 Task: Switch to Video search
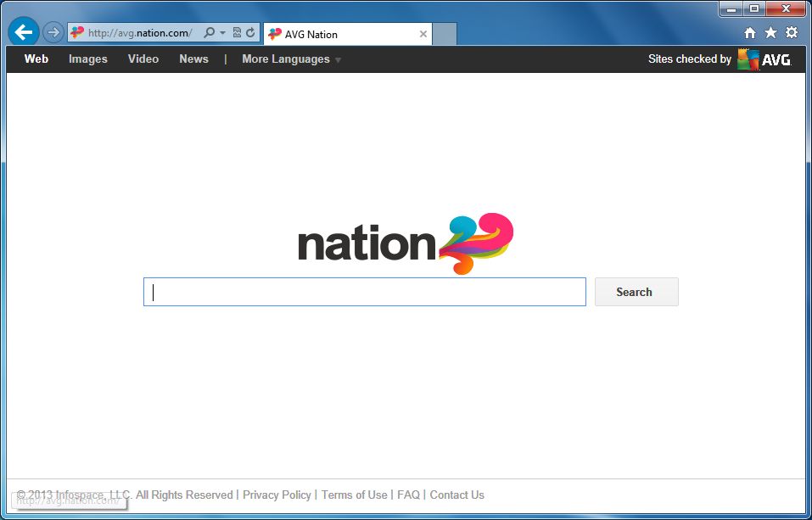click(143, 59)
